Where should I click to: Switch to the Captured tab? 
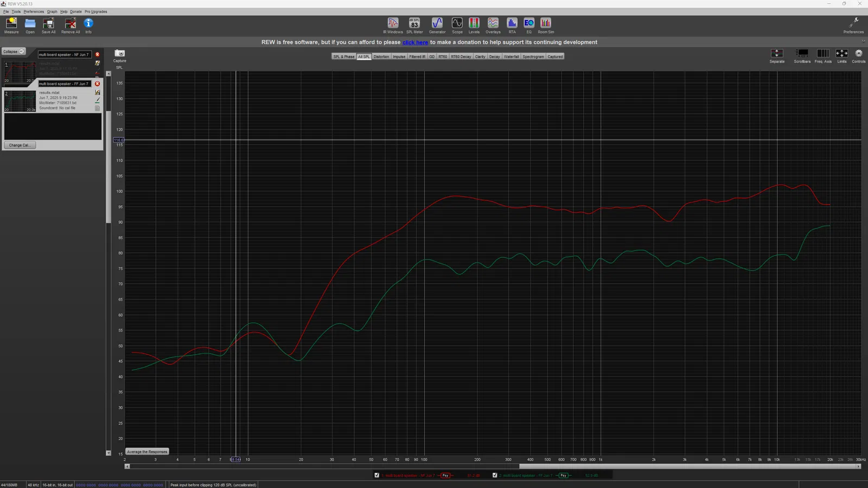(x=555, y=56)
